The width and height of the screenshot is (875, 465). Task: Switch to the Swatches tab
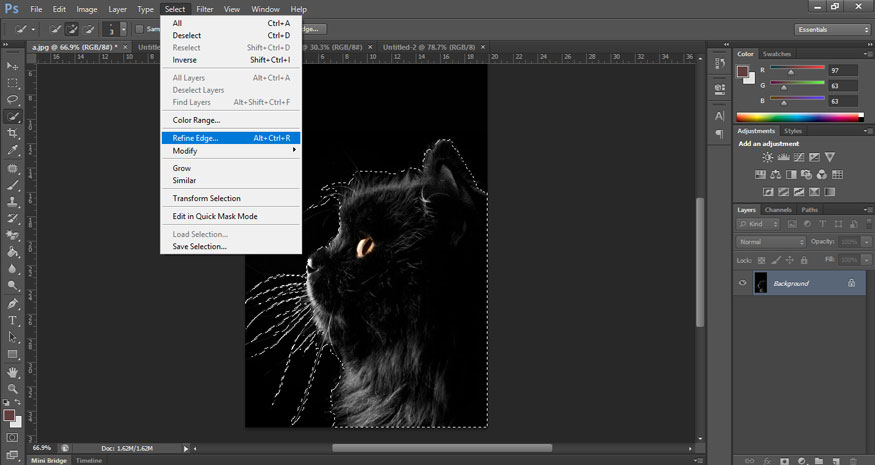coord(777,54)
